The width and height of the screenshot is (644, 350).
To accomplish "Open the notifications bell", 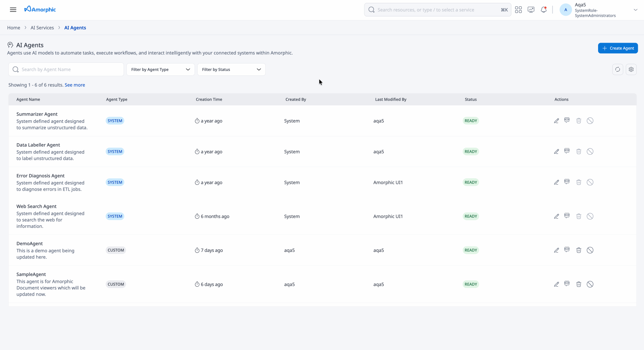I will click(543, 10).
